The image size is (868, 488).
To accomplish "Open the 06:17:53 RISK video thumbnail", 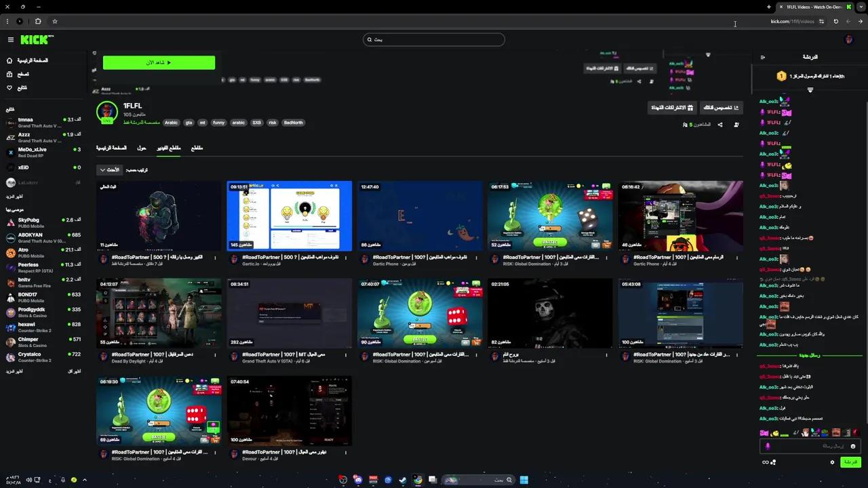I will pyautogui.click(x=550, y=216).
